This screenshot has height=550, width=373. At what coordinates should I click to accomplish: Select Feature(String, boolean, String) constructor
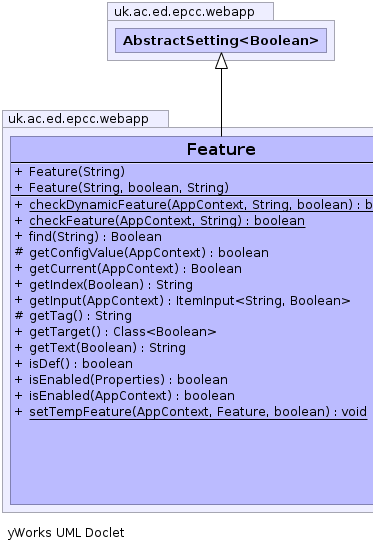[x=129, y=188]
